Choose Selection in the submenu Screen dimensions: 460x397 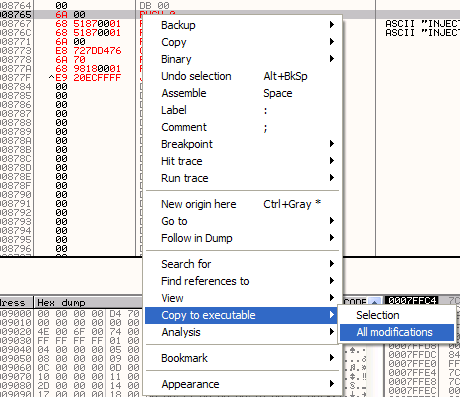click(397, 315)
